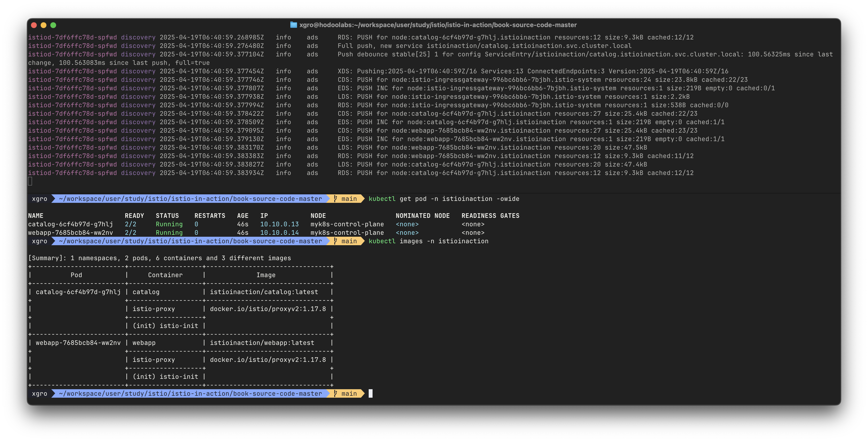Viewport: 868px width, 441px height.
Task: Click the READY column header
Action: click(x=135, y=216)
